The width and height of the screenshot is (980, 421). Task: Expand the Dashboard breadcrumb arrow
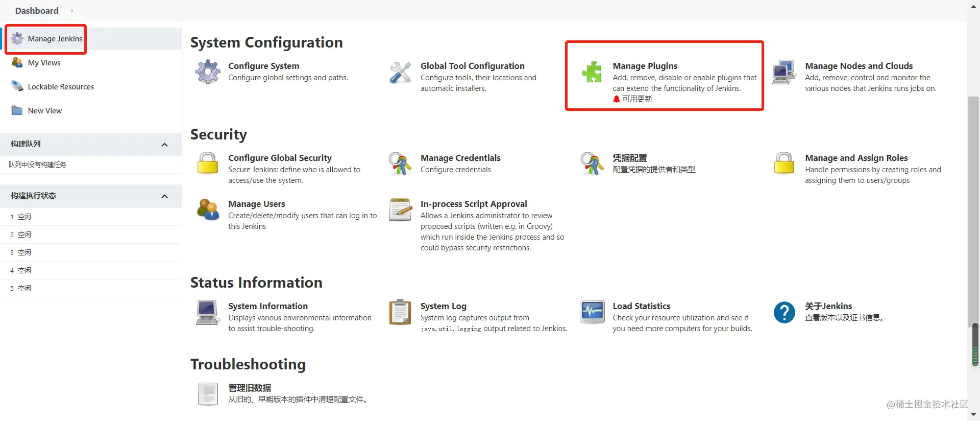(72, 11)
